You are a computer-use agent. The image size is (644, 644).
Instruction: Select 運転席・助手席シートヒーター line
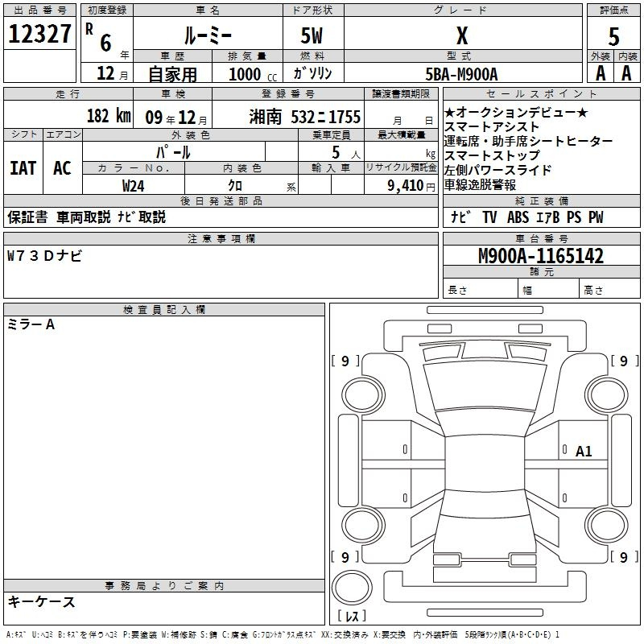(x=528, y=142)
